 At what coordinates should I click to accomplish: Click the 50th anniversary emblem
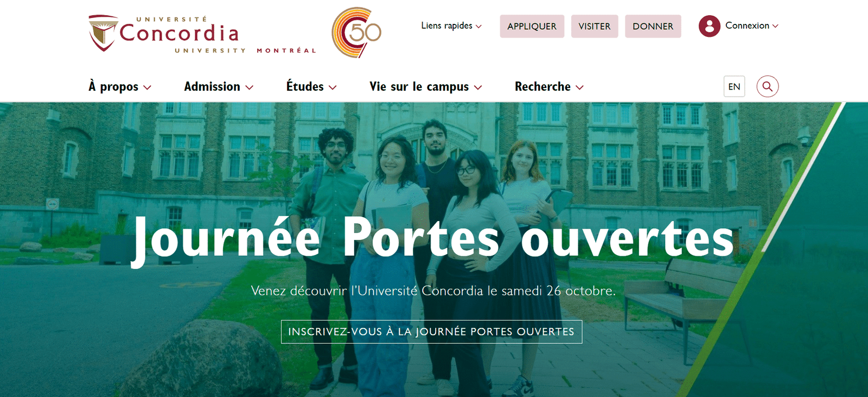[356, 33]
